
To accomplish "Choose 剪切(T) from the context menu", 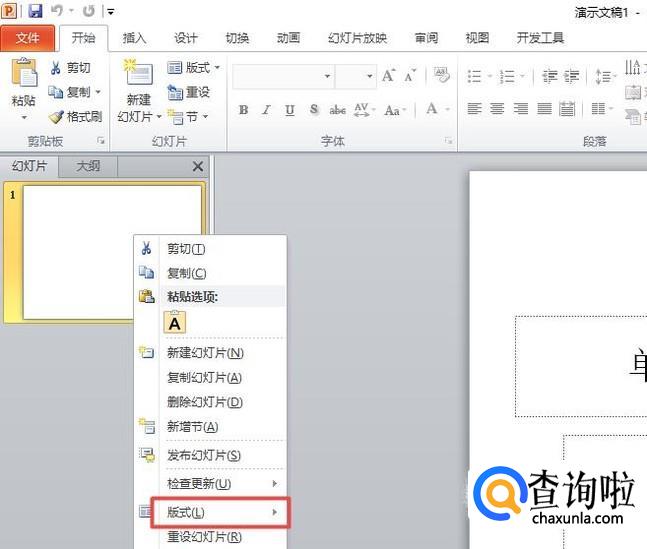I will (x=210, y=249).
